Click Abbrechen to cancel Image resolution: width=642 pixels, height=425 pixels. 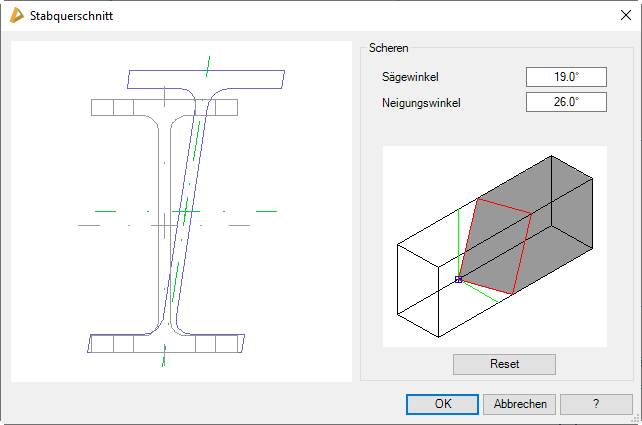click(519, 404)
